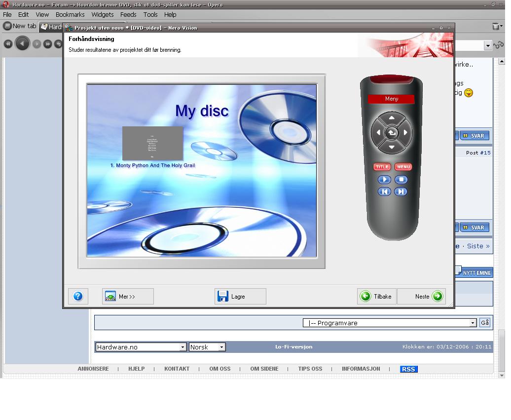Open the Opera View menu
This screenshot has width=511, height=420.
coord(43,15)
